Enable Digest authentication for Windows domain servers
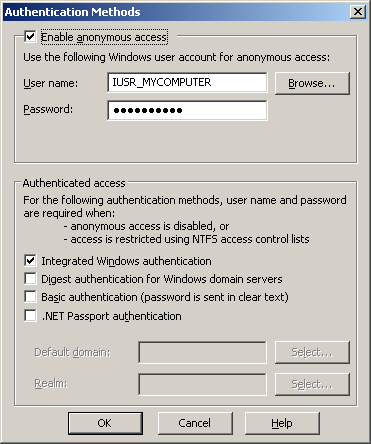Viewport: 371px width, 444px height. pos(30,278)
